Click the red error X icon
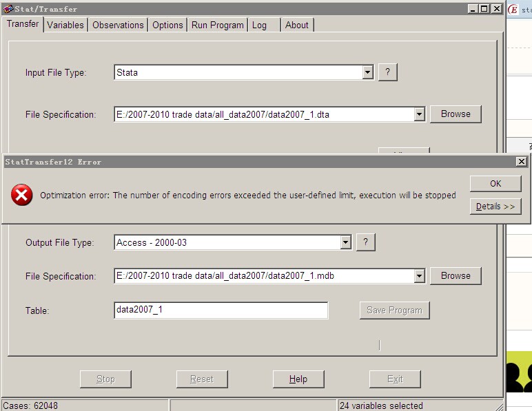 click(x=22, y=195)
